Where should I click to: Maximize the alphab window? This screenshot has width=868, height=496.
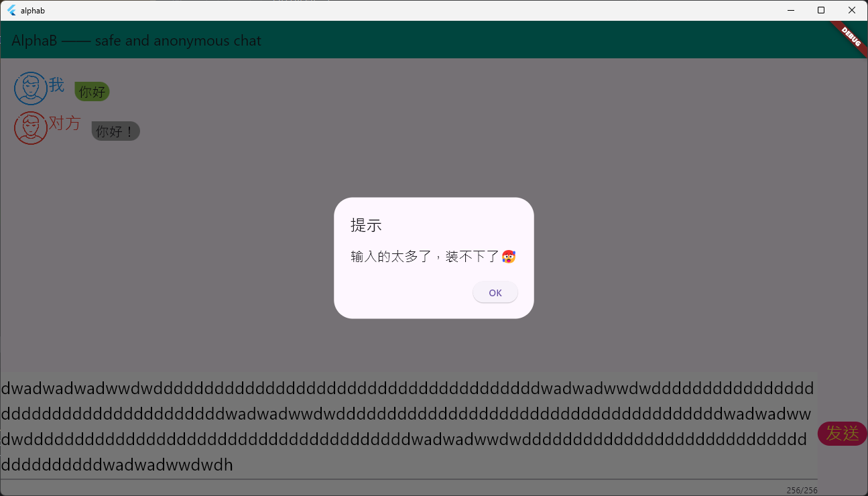tap(821, 10)
